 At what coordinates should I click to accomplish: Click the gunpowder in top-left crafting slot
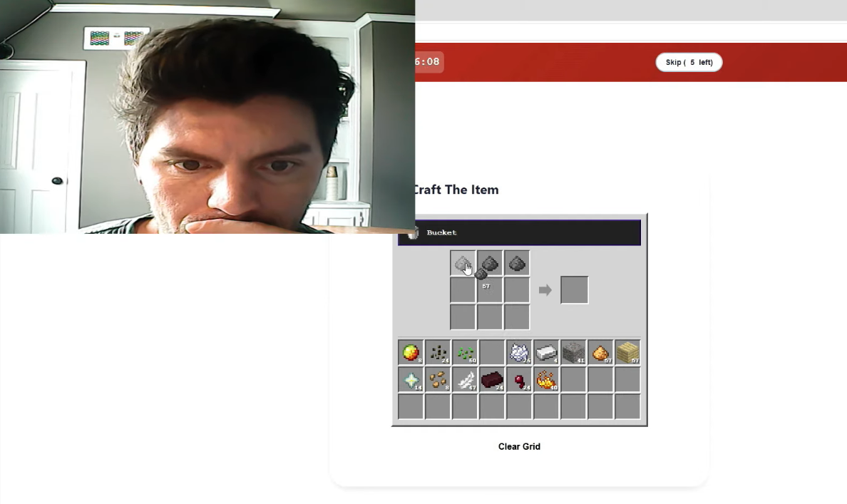point(463,264)
